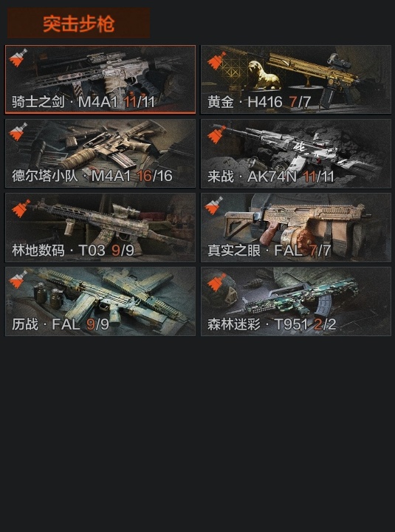Open the 森林迷彩 · T951 skin card

click(x=296, y=301)
